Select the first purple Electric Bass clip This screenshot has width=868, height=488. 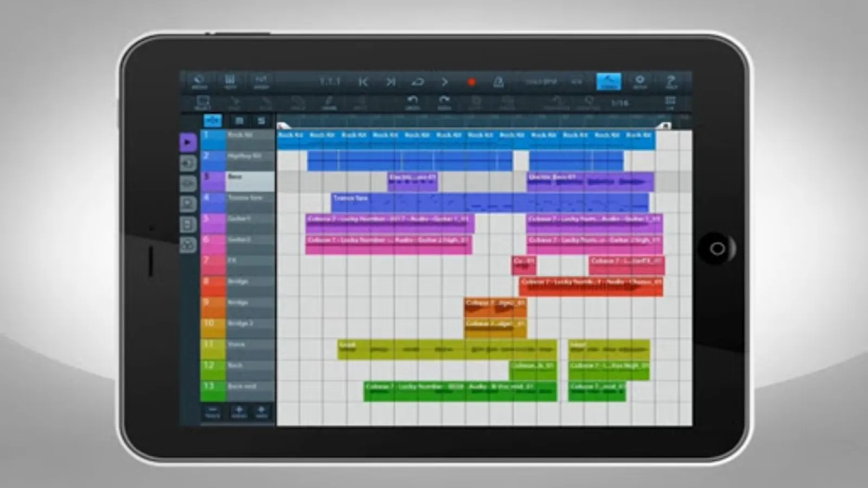point(412,182)
